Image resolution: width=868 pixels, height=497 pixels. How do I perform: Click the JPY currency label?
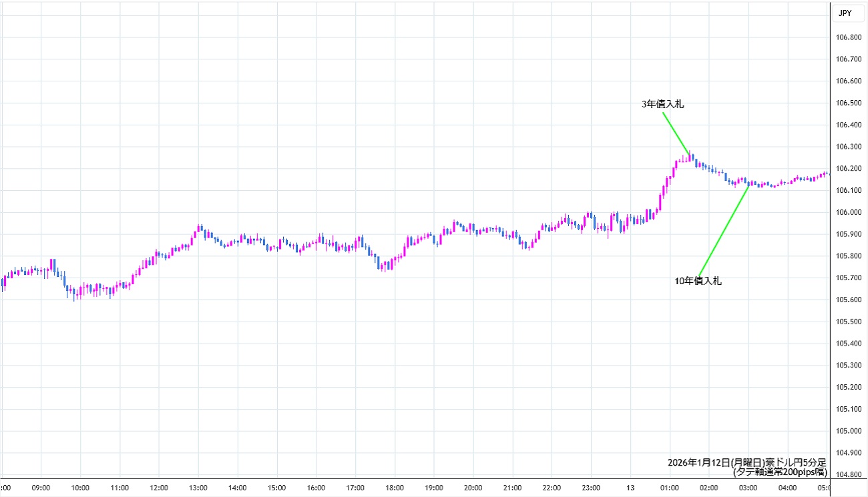[844, 11]
